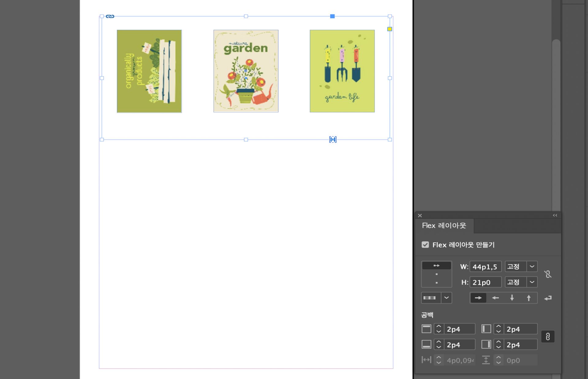Screen dimensions: 588x379
Task: Set flex direction to upward arrow
Action: (529, 298)
